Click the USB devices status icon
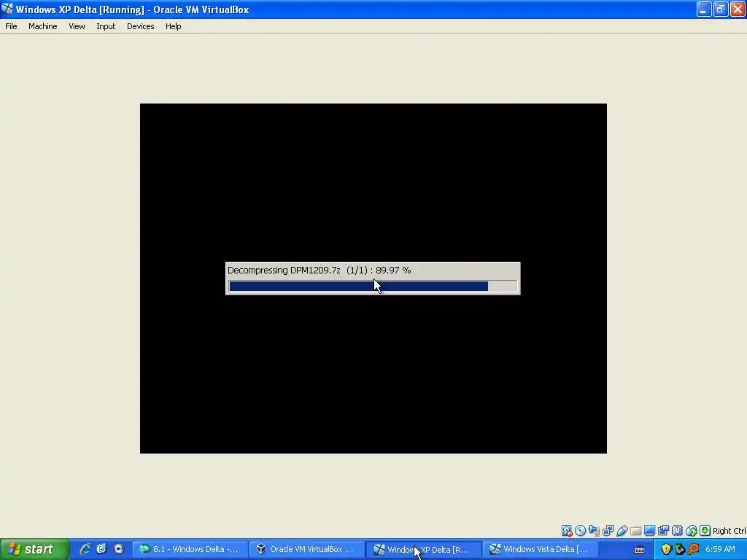 (x=622, y=531)
